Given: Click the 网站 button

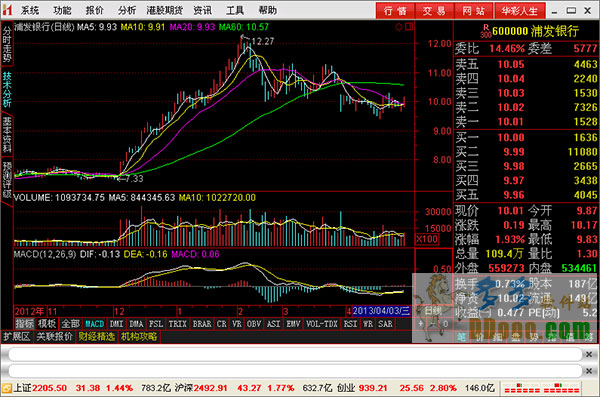Looking at the screenshot, I should click(474, 11).
